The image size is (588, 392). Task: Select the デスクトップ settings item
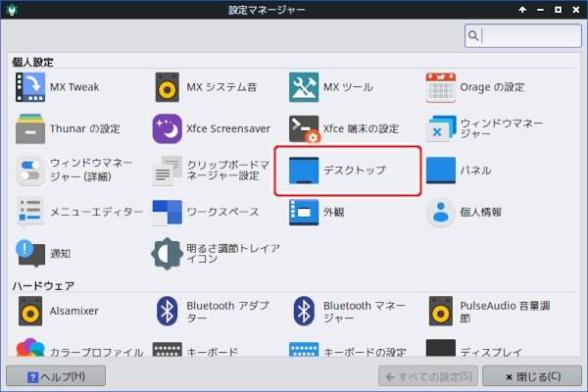point(348,171)
